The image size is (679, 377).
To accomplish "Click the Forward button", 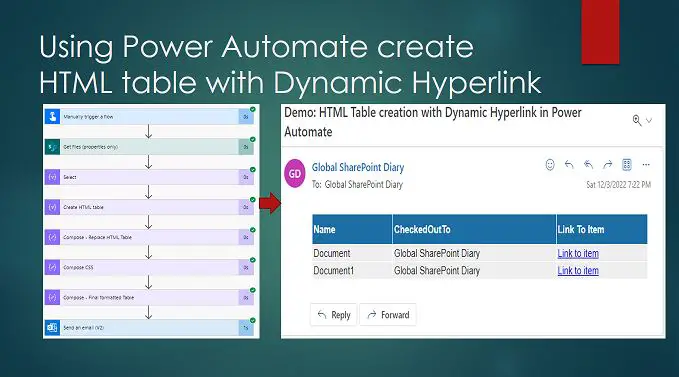I will (x=388, y=315).
